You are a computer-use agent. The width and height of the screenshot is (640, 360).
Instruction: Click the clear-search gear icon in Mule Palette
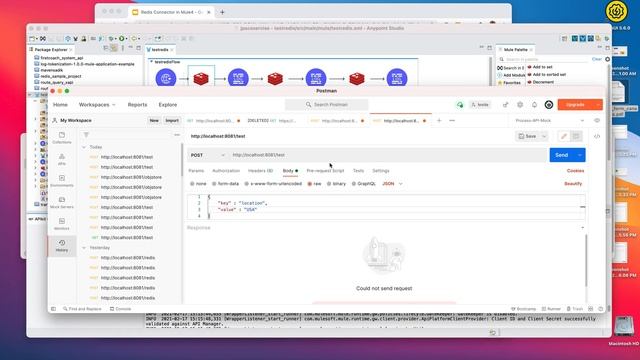pos(607,59)
